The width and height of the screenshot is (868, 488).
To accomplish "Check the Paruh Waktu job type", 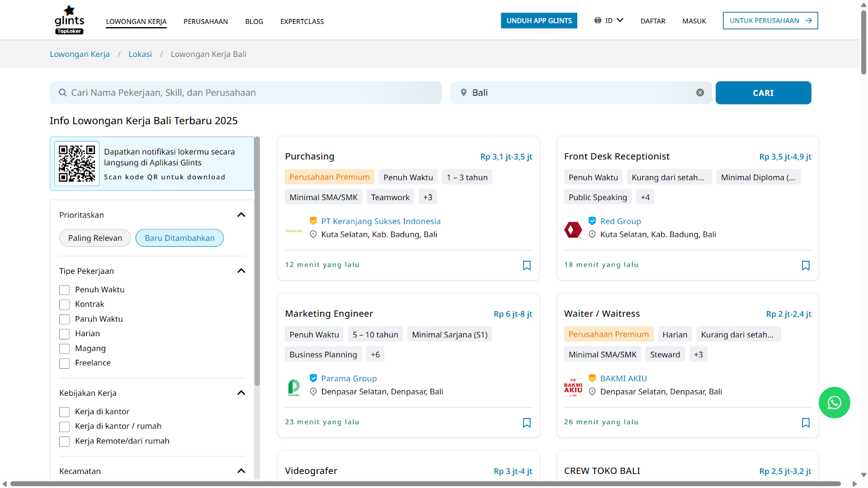I will [65, 319].
